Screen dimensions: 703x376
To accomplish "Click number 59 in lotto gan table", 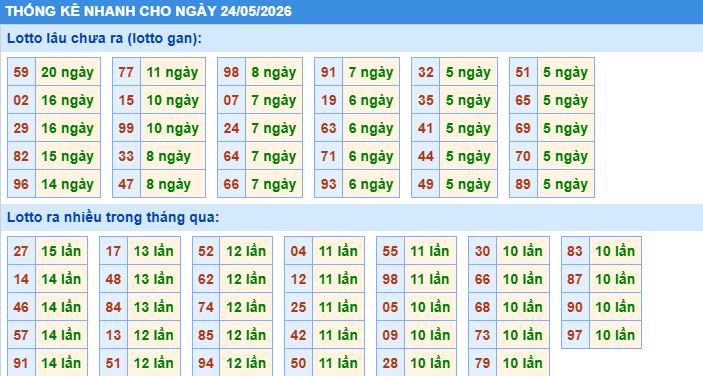I will [x=21, y=72].
